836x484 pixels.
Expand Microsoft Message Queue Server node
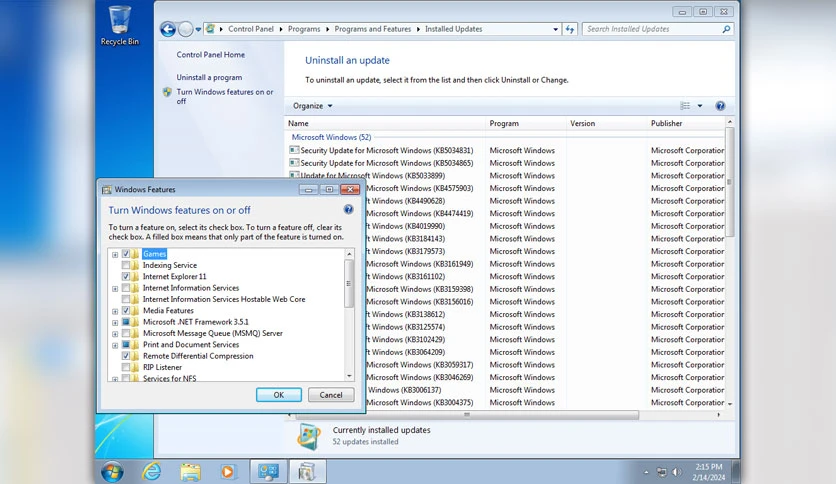[115, 334]
